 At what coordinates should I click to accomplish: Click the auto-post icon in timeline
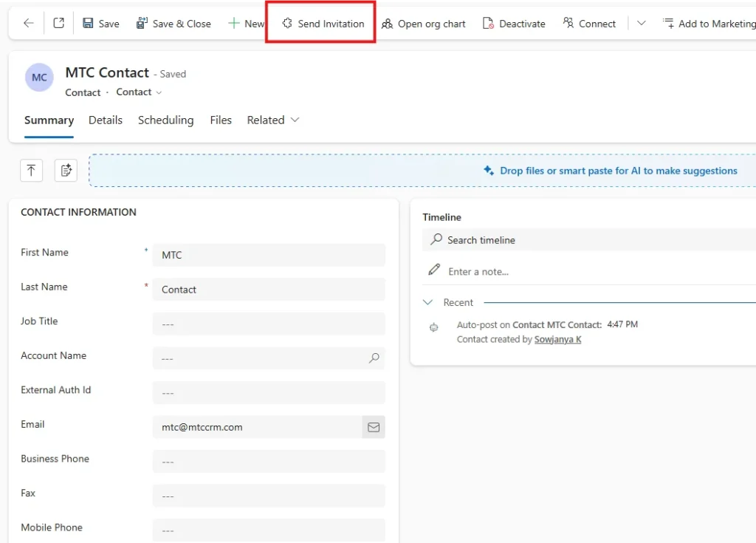(434, 328)
